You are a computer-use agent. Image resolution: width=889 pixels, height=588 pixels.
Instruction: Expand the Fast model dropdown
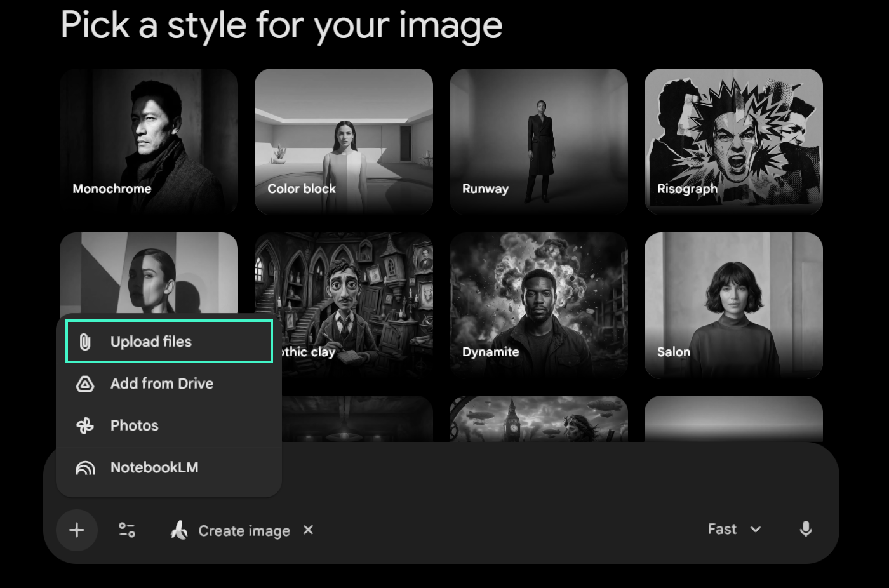[x=734, y=530]
